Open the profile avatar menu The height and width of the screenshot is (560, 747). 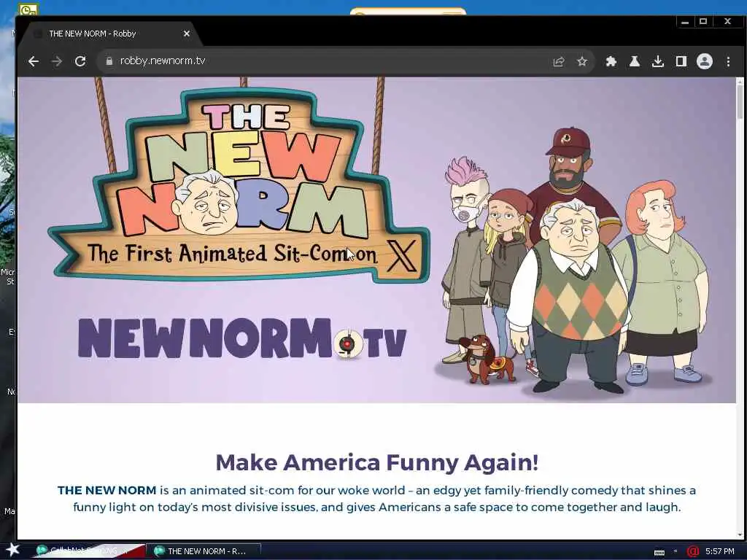click(x=705, y=61)
